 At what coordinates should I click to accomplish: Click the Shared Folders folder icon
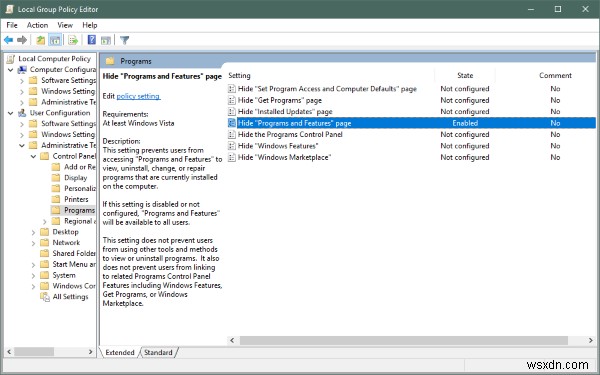pyautogui.click(x=44, y=253)
